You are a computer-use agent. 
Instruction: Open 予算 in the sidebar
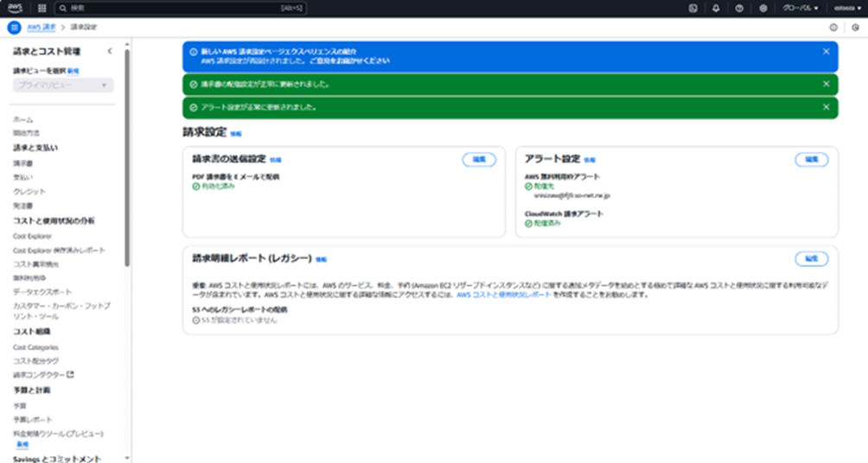[20, 405]
